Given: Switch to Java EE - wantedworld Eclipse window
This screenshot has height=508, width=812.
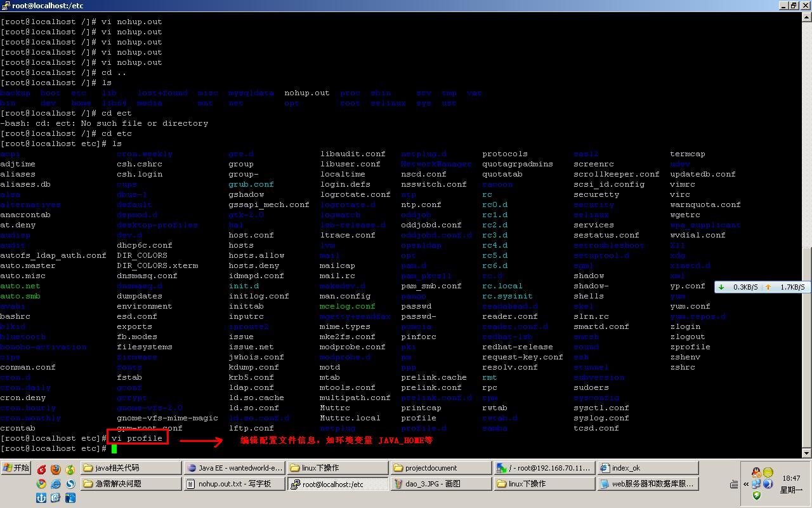Looking at the screenshot, I should 234,468.
